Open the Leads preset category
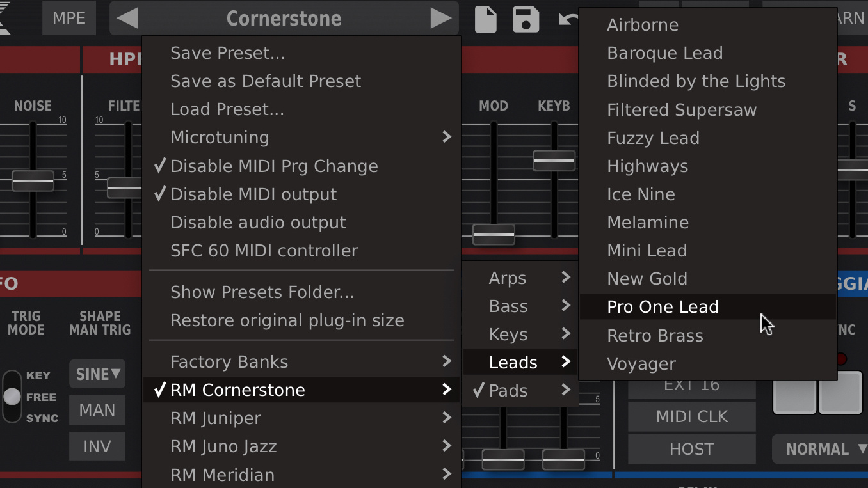Image resolution: width=868 pixels, height=488 pixels. point(520,363)
